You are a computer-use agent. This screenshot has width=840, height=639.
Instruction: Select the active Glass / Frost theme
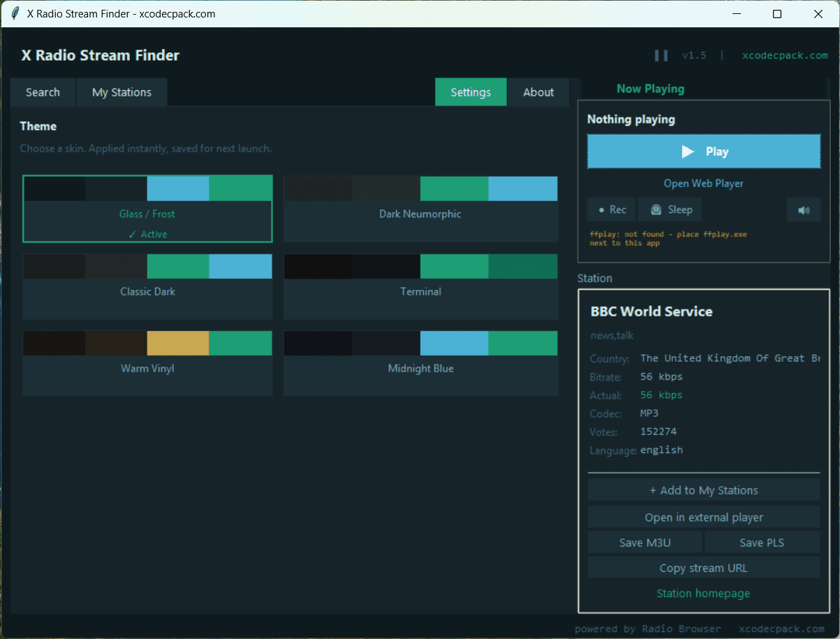tap(147, 209)
